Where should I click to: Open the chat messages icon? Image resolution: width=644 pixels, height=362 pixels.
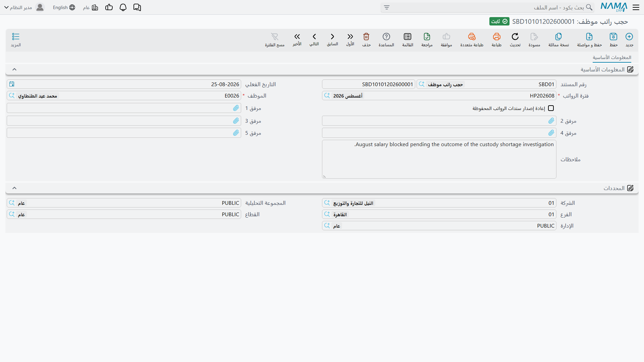[x=137, y=7]
